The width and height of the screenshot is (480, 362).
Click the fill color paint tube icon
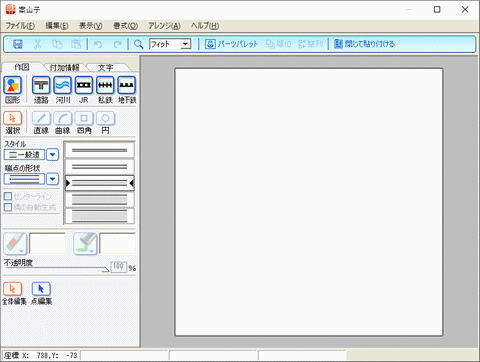click(x=85, y=243)
